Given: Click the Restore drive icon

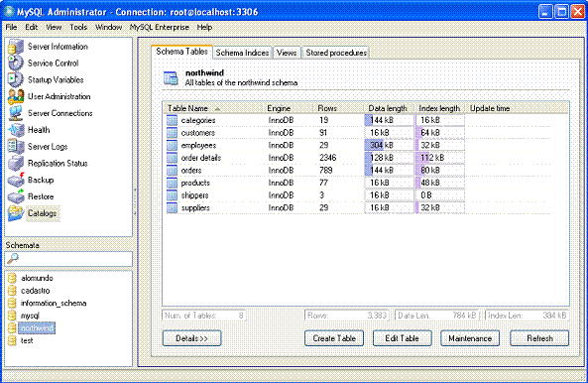Looking at the screenshot, I should tap(16, 196).
